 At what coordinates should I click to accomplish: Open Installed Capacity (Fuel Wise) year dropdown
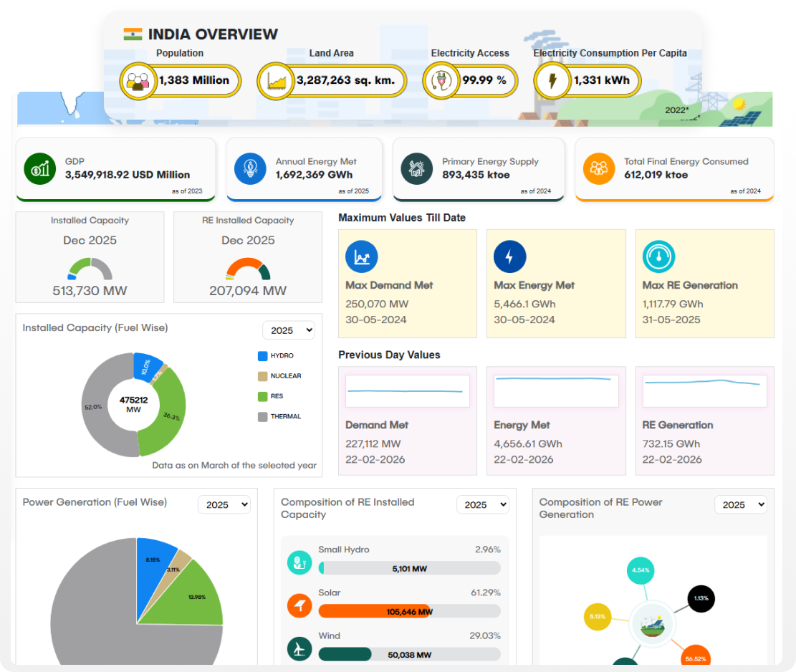point(289,330)
